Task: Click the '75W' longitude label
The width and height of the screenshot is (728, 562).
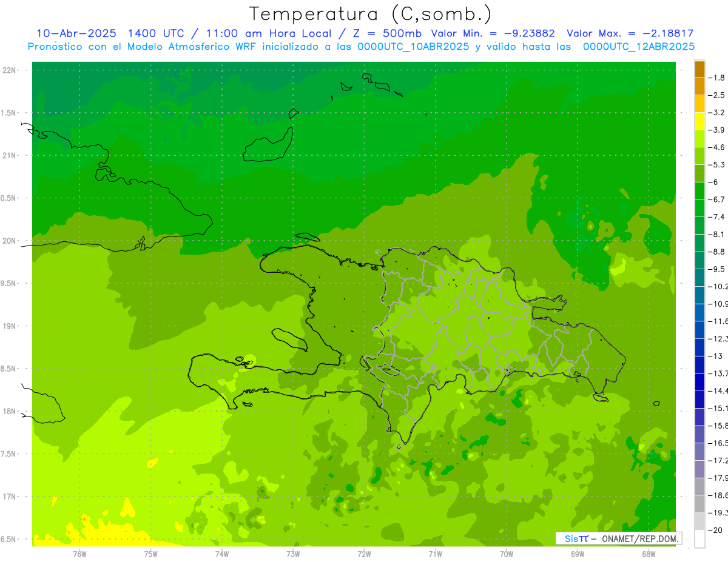Action: point(150,554)
